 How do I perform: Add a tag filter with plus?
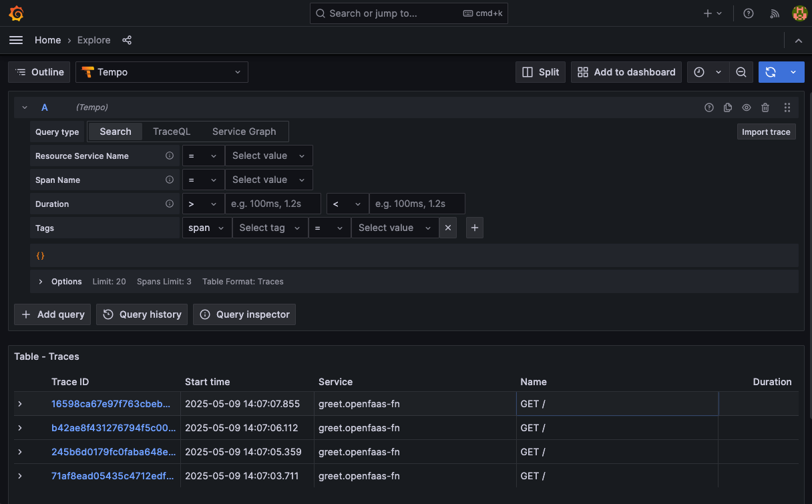click(475, 228)
